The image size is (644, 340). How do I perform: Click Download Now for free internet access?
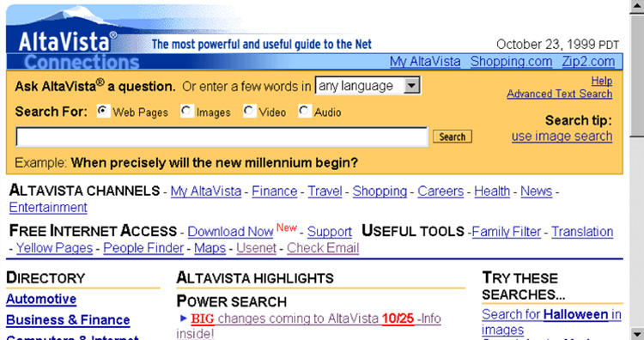(x=230, y=232)
